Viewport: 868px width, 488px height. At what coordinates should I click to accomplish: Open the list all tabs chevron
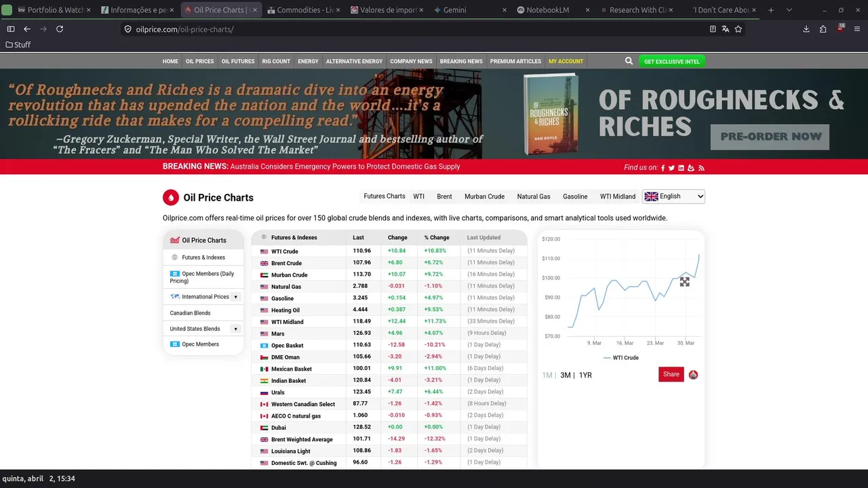point(789,10)
